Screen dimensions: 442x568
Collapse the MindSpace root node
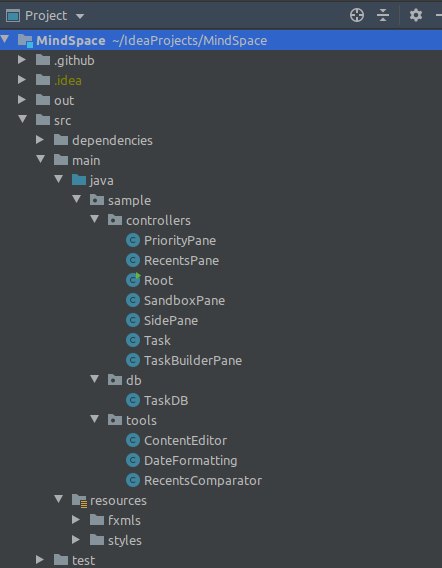(x=5, y=39)
